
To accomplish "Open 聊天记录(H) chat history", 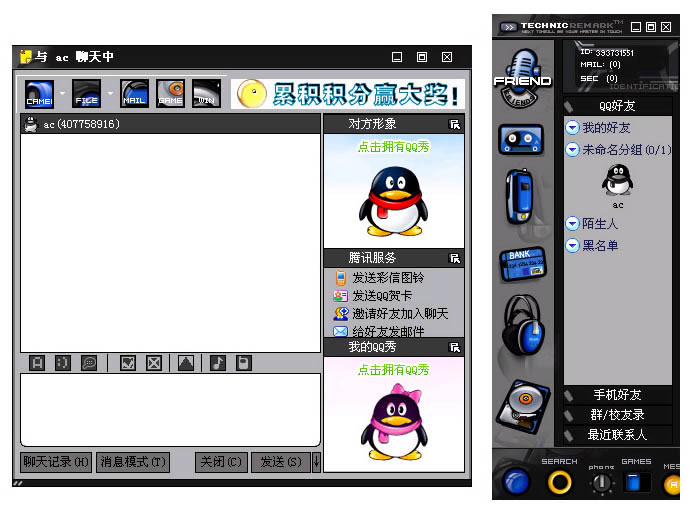I will [56, 462].
